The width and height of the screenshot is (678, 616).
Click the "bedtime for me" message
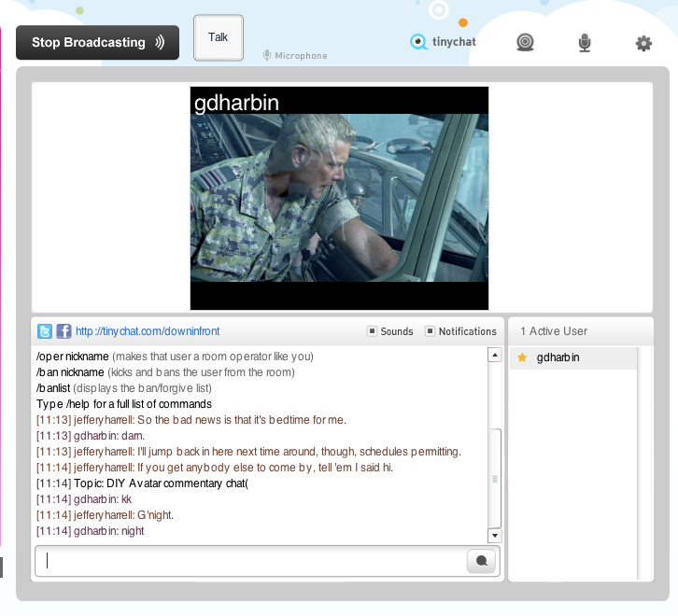[191, 420]
